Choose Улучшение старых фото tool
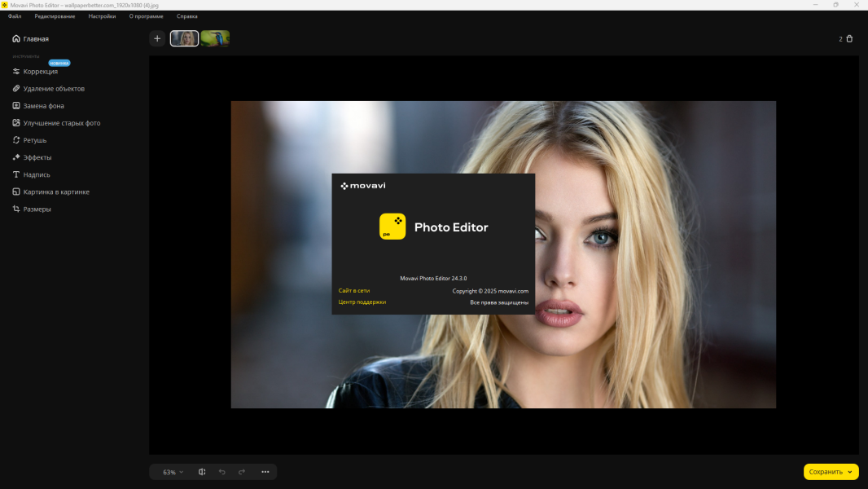 tap(56, 123)
